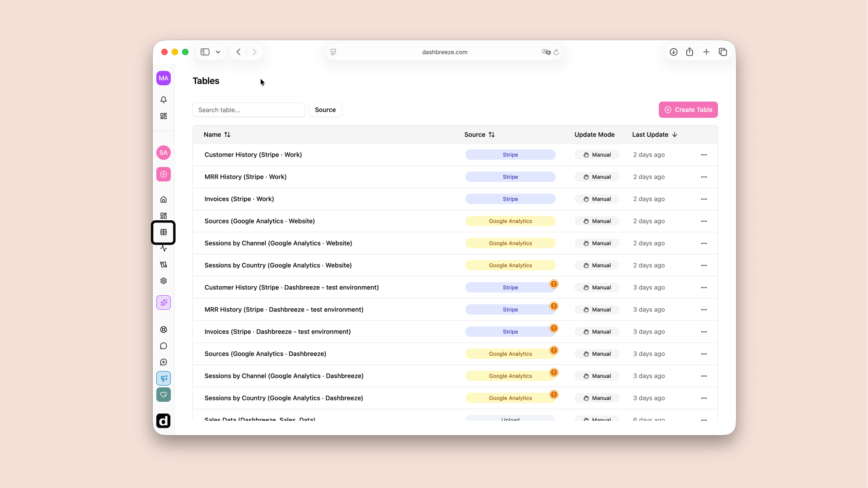868x488 pixels.
Task: Go to the Home icon in the sidebar
Action: pos(164,200)
